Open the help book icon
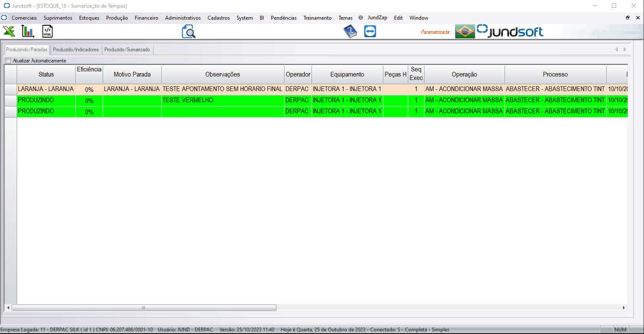The width and height of the screenshot is (644, 334). click(x=350, y=31)
